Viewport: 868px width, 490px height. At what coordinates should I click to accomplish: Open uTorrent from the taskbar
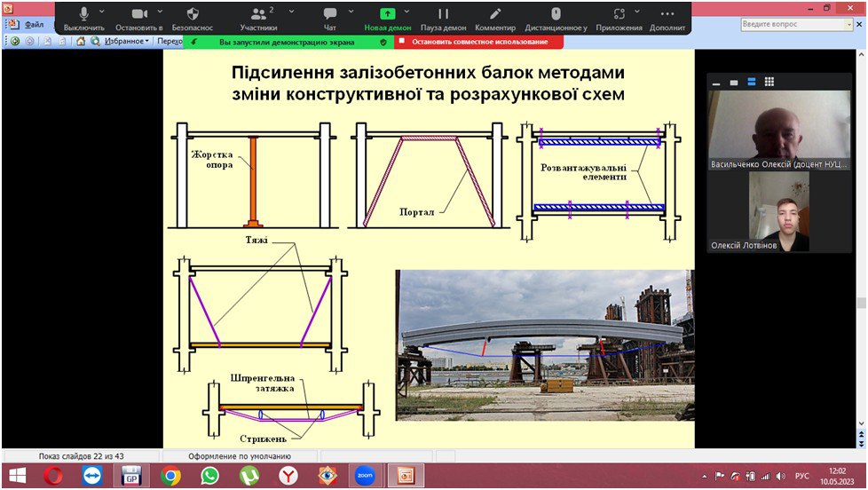249,476
